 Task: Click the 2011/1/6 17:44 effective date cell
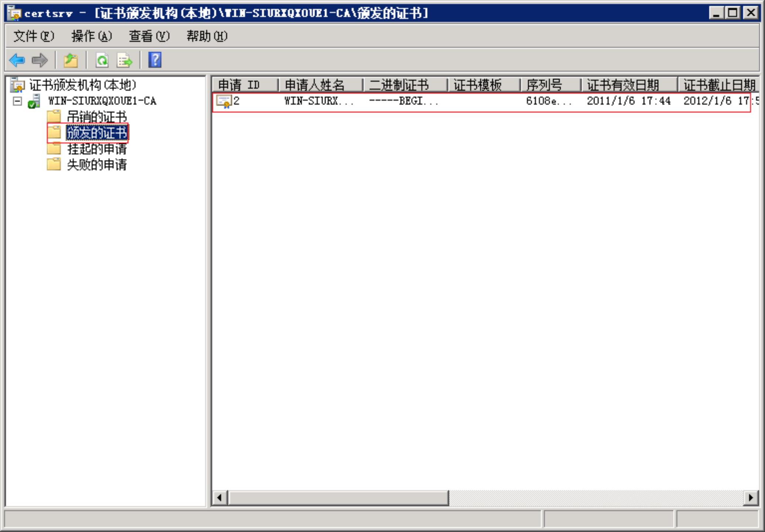(629, 101)
